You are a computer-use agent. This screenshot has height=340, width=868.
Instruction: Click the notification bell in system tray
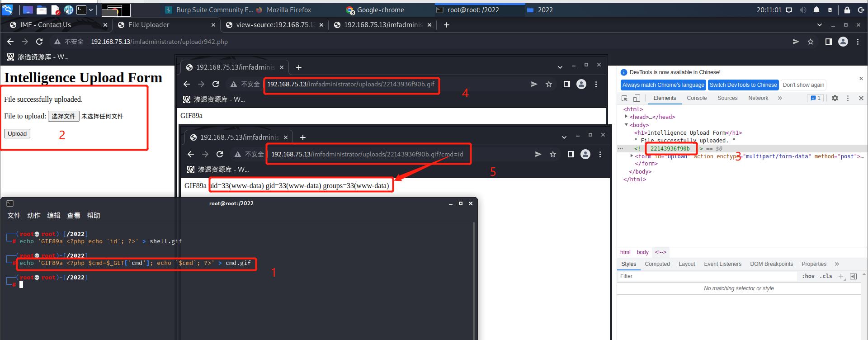(x=816, y=10)
